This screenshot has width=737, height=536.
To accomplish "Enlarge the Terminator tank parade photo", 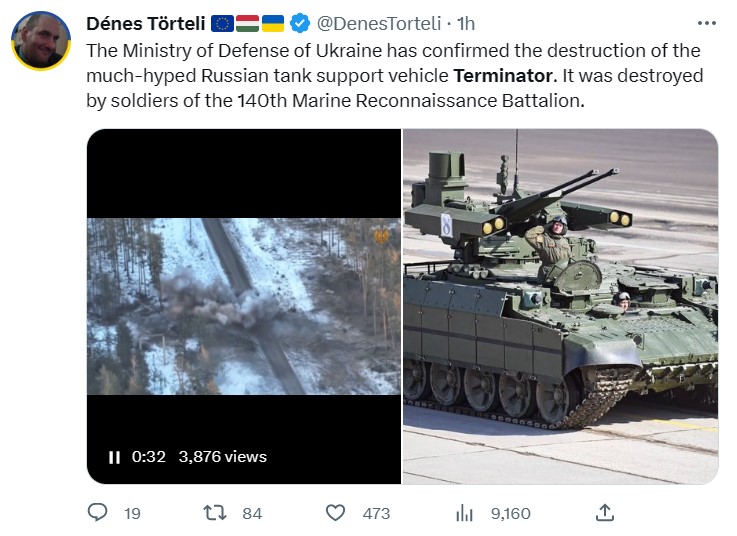I will coord(560,306).
